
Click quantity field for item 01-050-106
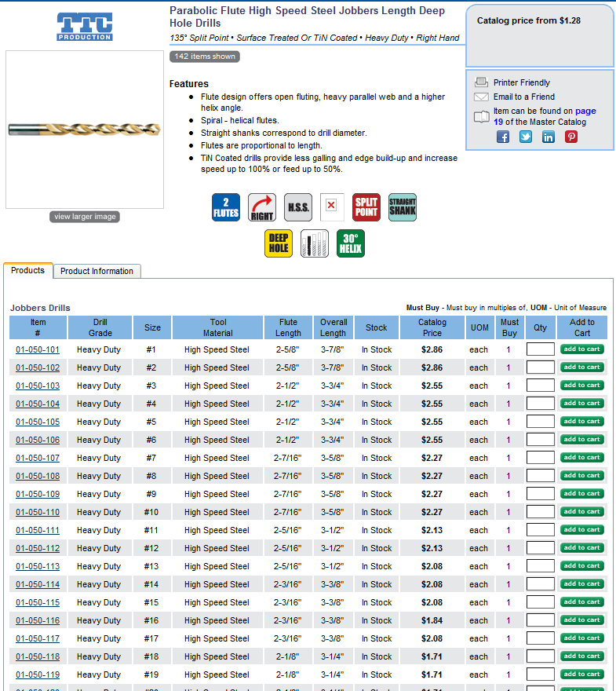(x=540, y=440)
